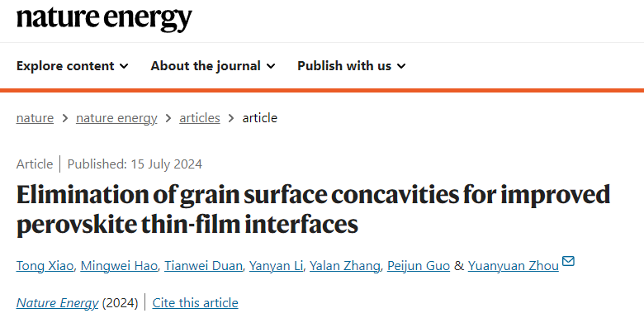This screenshot has height=318, width=644.
Task: Expand the Explore content dropdown
Action: pyautogui.click(x=73, y=66)
